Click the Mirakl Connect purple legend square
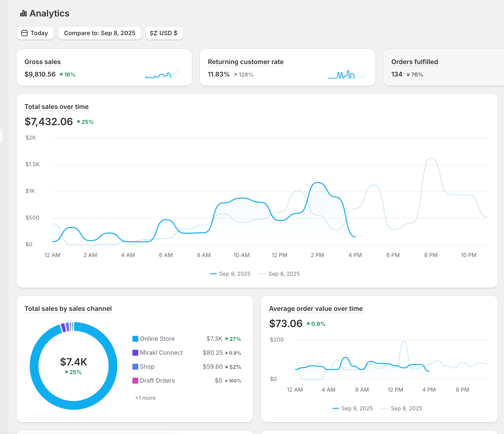The image size is (504, 434). [x=135, y=353]
